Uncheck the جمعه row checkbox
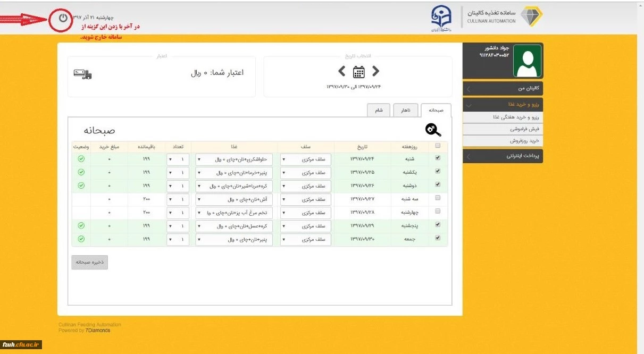Screen dimensions: 644x354 [x=438, y=238]
